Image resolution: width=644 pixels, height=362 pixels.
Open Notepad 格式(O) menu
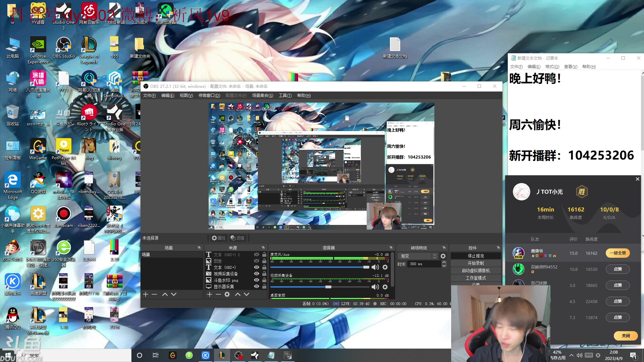(x=552, y=67)
